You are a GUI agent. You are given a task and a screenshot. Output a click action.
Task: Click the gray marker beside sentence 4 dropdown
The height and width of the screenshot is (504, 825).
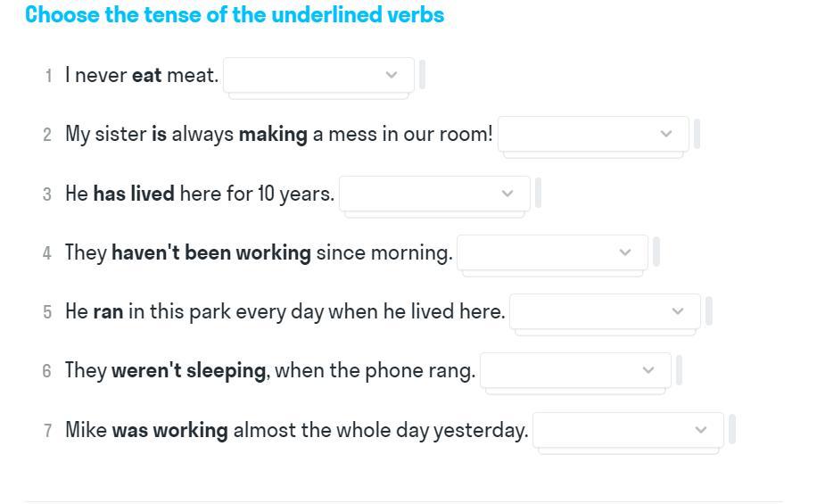[656, 252]
